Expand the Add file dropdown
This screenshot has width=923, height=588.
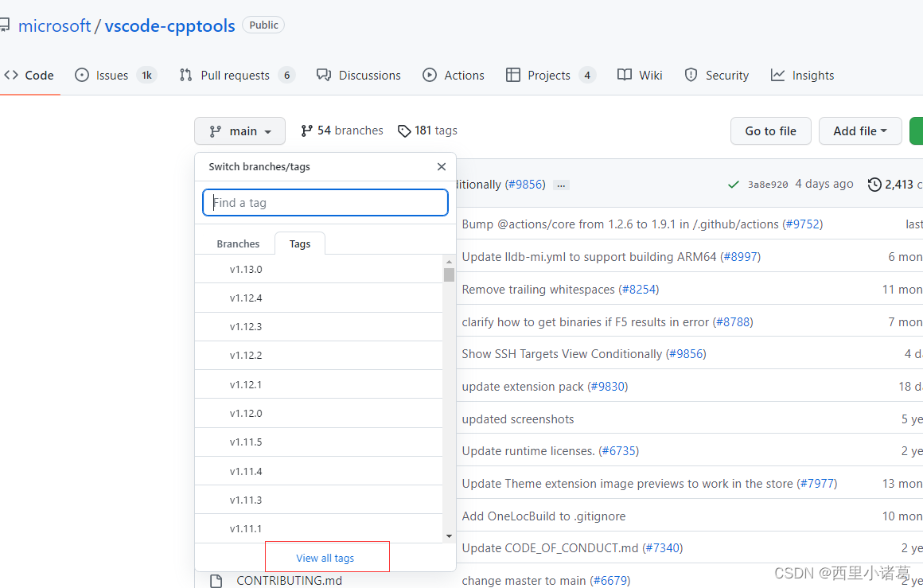tap(860, 131)
